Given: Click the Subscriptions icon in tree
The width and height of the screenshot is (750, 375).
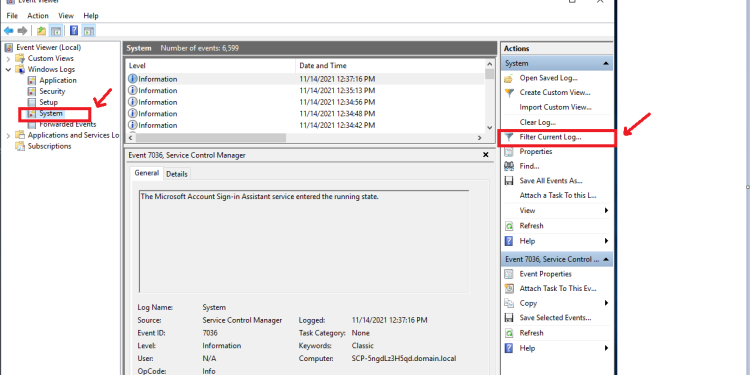Looking at the screenshot, I should click(20, 146).
